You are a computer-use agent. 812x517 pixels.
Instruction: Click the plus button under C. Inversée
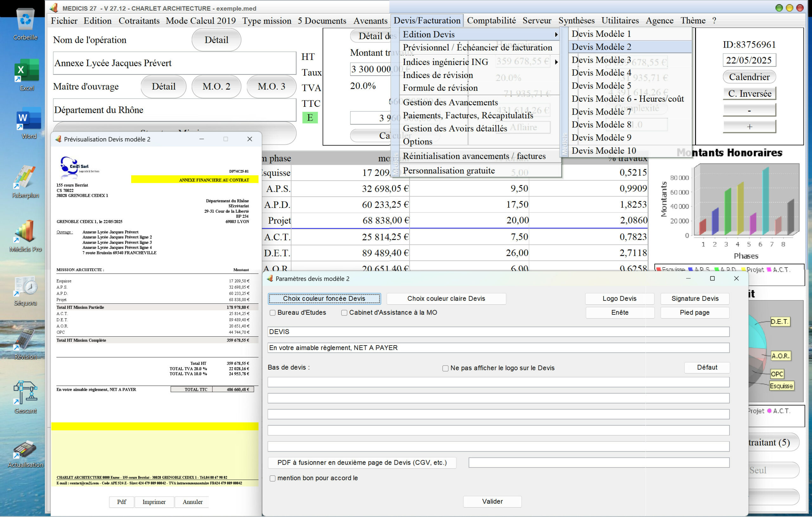(749, 127)
